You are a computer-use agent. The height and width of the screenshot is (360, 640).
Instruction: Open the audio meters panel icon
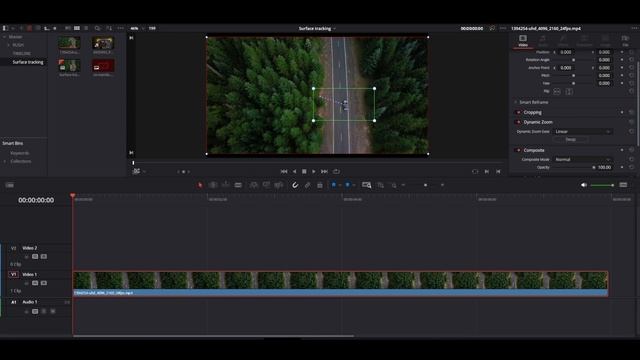pyautogui.click(x=623, y=185)
